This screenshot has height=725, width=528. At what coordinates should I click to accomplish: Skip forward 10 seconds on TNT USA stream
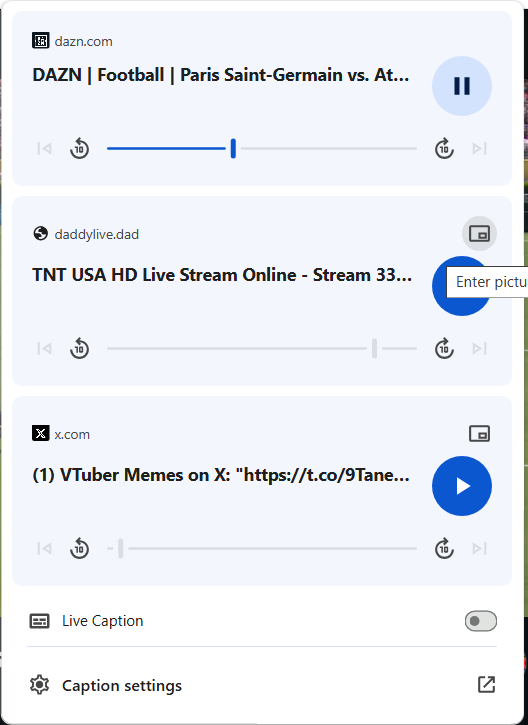[x=444, y=349]
